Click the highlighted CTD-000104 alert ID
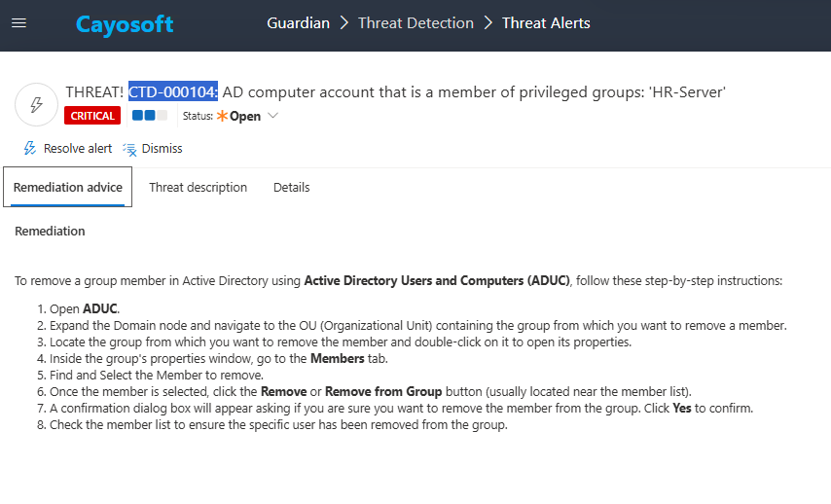The image size is (831, 504). pos(173,91)
